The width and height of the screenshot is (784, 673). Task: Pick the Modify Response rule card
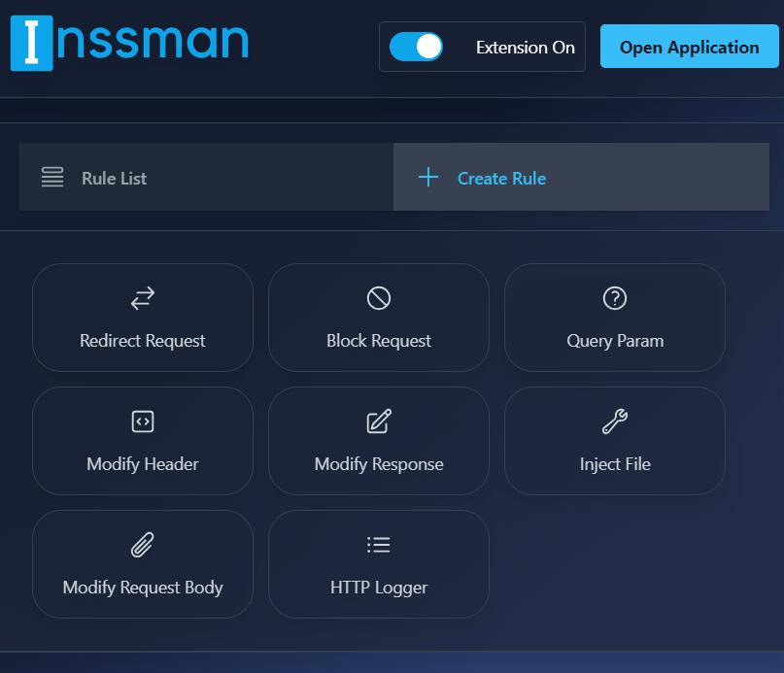[x=379, y=441]
